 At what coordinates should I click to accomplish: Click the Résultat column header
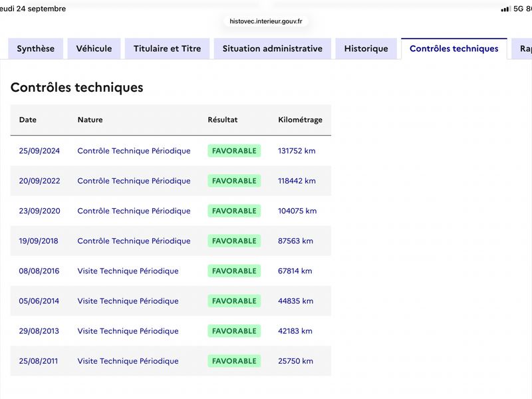tap(223, 120)
